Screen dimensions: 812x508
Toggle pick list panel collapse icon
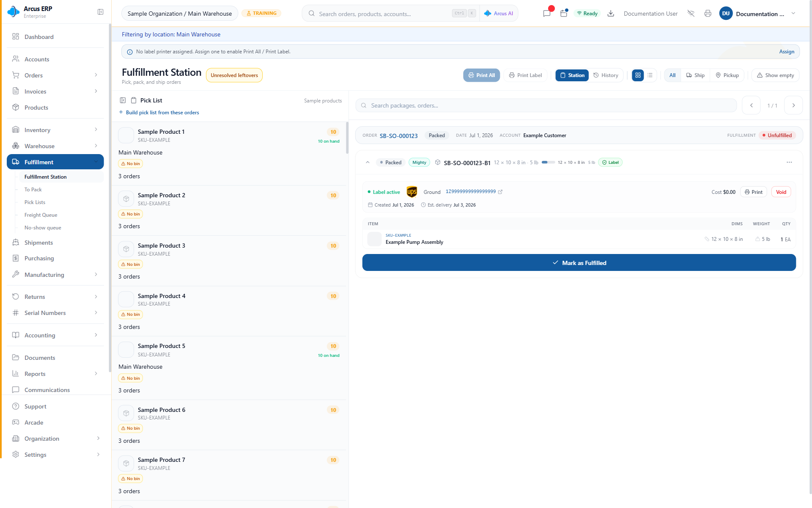point(123,100)
